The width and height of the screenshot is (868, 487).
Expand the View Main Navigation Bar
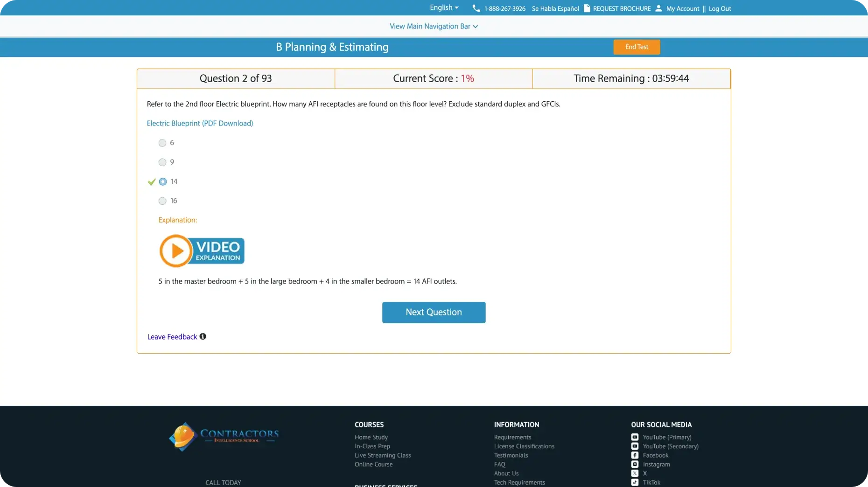pyautogui.click(x=434, y=27)
